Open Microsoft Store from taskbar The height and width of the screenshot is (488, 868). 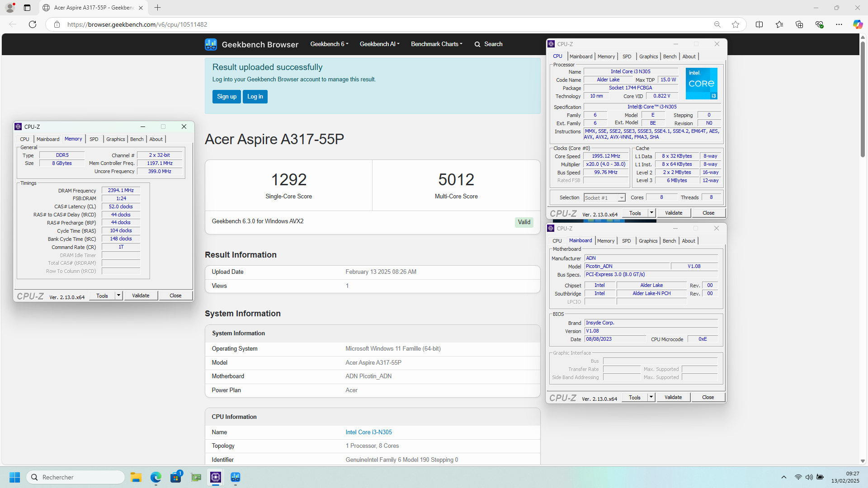pyautogui.click(x=176, y=477)
